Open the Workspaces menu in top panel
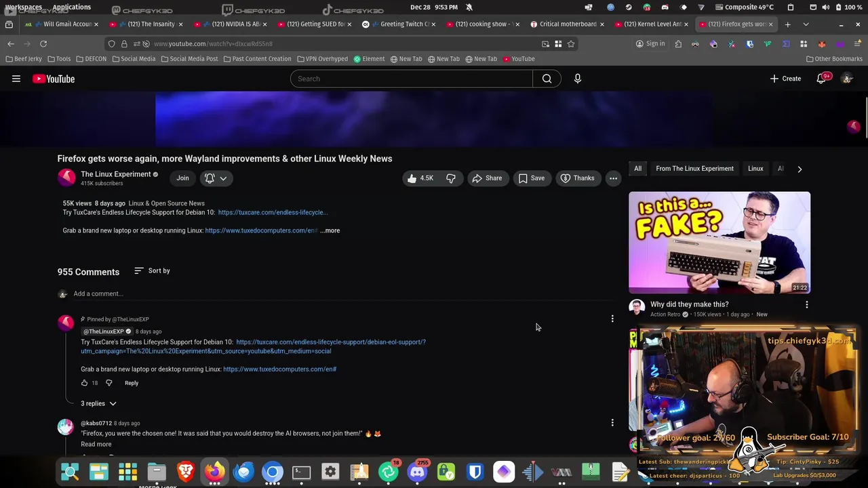The width and height of the screenshot is (868, 488). [24, 7]
